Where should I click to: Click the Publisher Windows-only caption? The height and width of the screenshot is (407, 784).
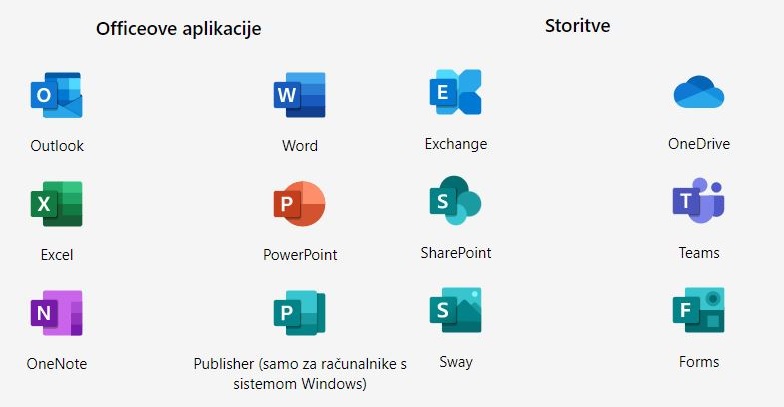tap(300, 374)
